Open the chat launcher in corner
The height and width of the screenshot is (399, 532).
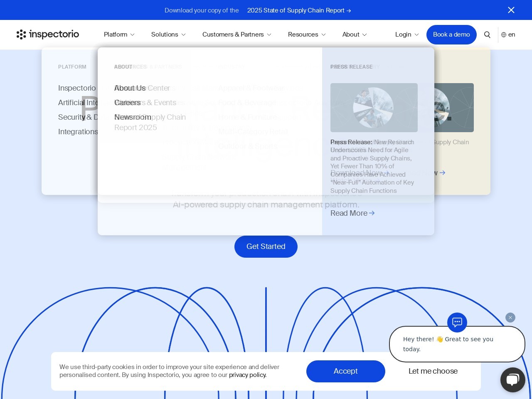click(513, 380)
